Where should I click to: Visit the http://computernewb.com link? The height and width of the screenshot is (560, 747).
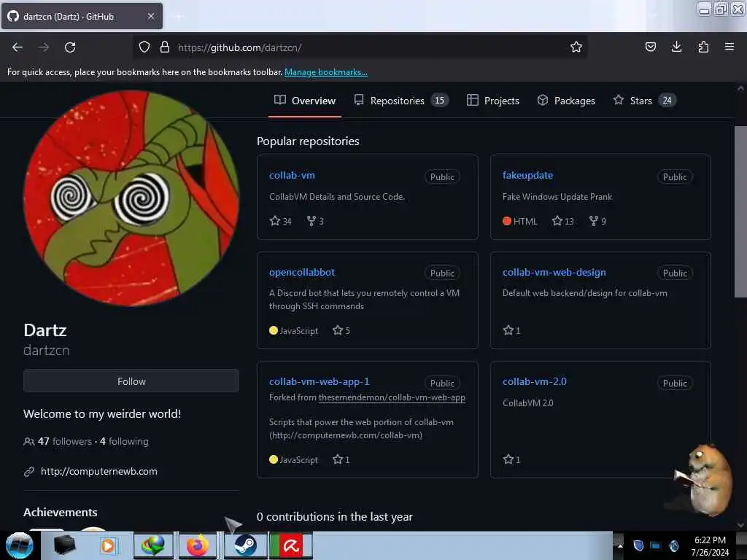click(x=98, y=471)
